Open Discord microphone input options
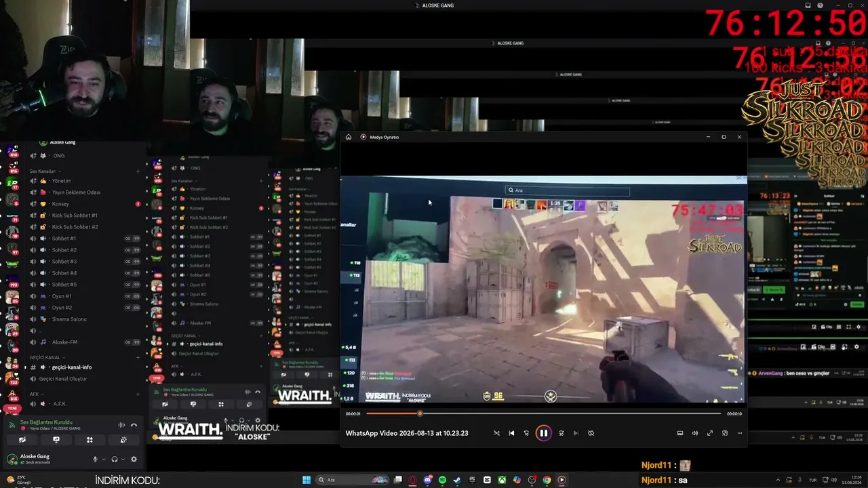Image resolution: width=868 pixels, height=488 pixels. (x=103, y=460)
